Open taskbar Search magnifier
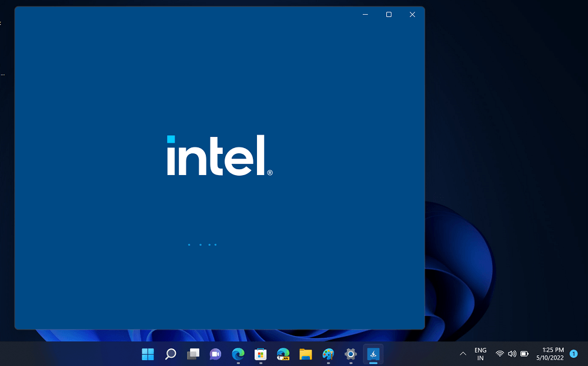 pos(171,354)
